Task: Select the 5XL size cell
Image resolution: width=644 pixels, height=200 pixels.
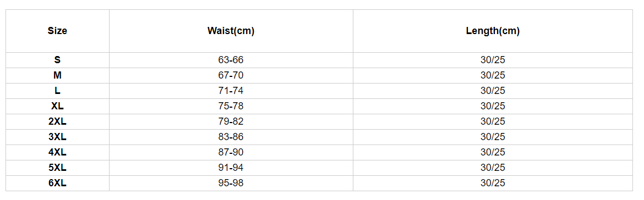Action: (x=57, y=168)
